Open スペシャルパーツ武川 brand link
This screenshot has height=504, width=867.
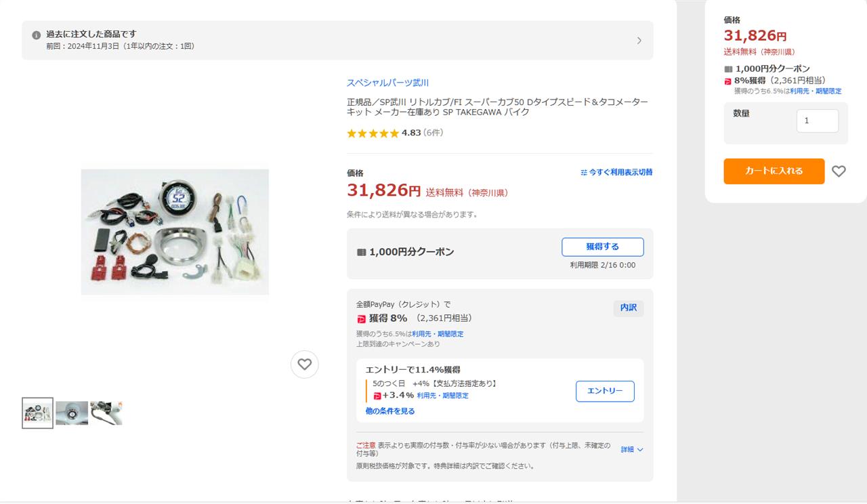click(387, 83)
